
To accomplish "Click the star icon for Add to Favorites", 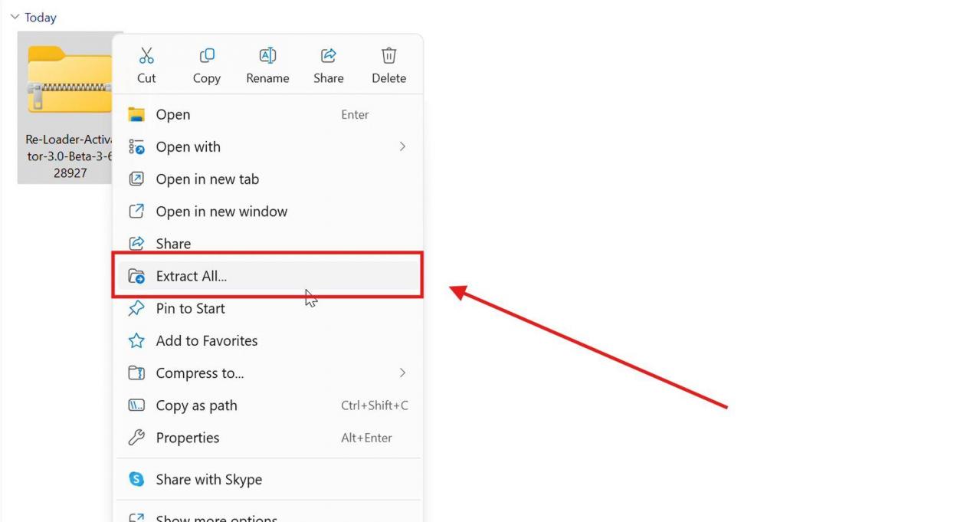I will point(136,340).
